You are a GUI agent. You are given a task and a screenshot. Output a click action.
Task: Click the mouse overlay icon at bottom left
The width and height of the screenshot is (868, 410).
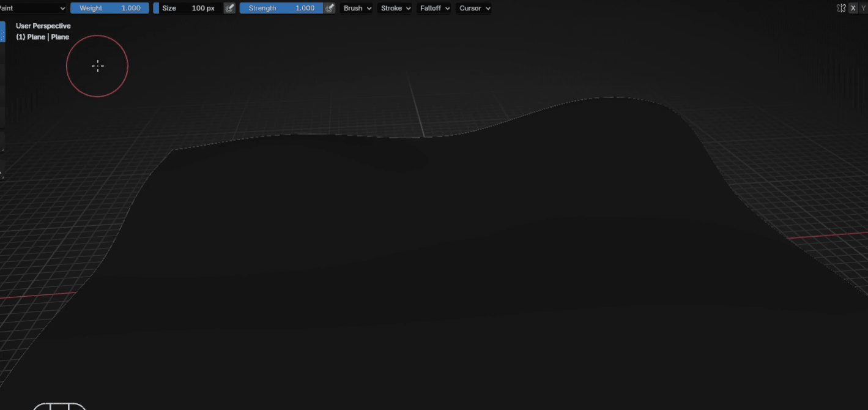(x=59, y=406)
